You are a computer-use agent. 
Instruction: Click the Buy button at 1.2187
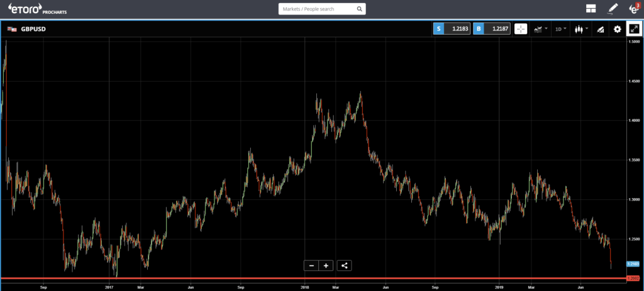tap(492, 29)
